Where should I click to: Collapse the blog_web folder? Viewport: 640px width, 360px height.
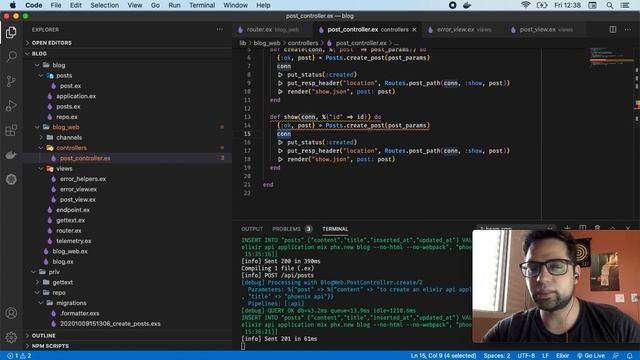point(66,127)
